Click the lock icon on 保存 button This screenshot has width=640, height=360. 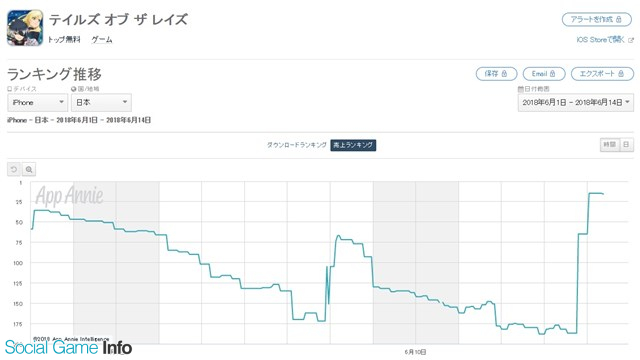(504, 73)
